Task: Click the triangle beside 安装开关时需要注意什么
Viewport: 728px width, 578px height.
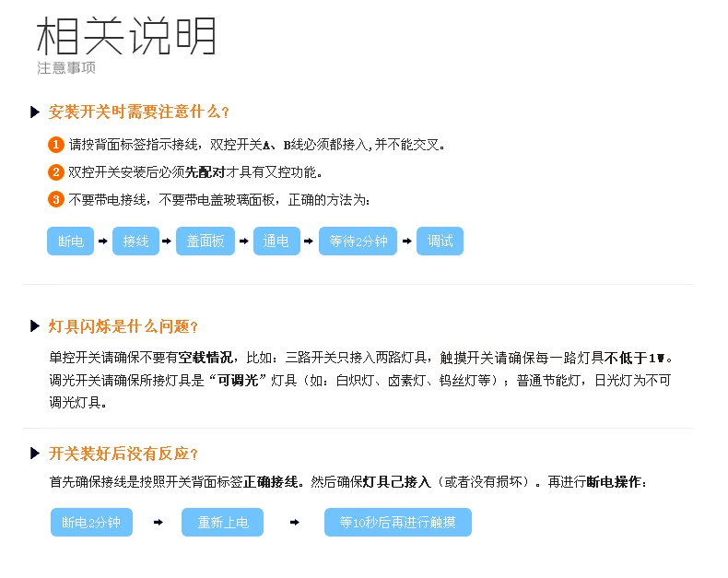Action: 35,112
